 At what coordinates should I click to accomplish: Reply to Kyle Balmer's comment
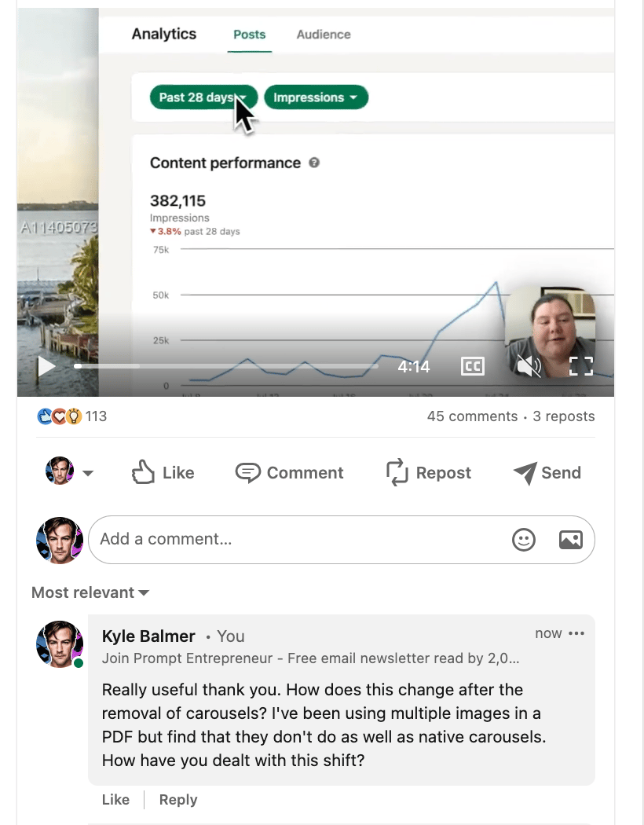pyautogui.click(x=178, y=800)
